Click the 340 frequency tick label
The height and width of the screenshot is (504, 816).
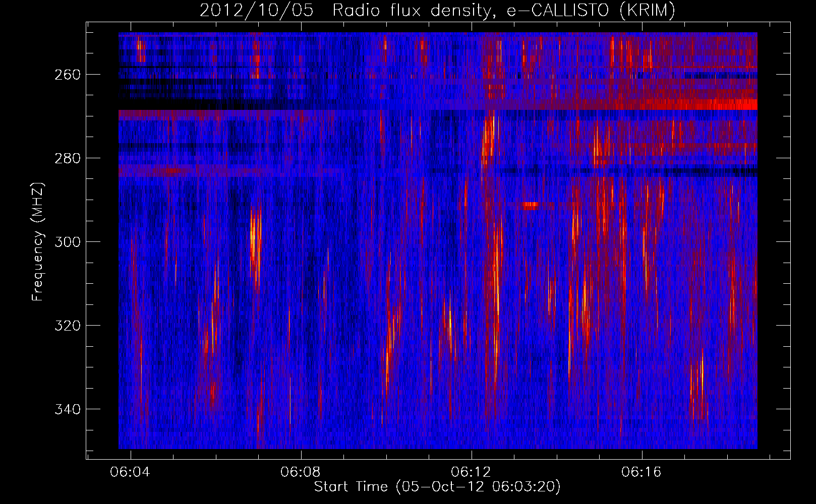[x=67, y=409]
